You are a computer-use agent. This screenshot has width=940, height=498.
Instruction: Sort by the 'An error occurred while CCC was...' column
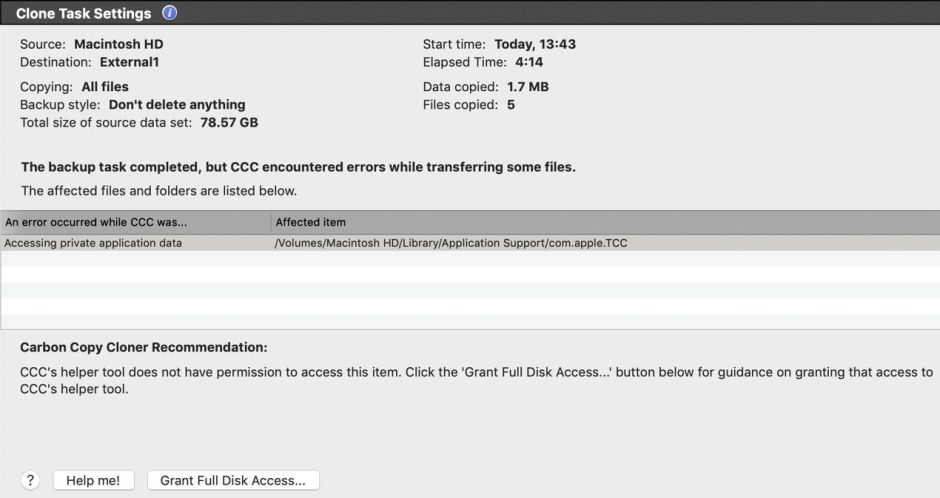[96, 222]
